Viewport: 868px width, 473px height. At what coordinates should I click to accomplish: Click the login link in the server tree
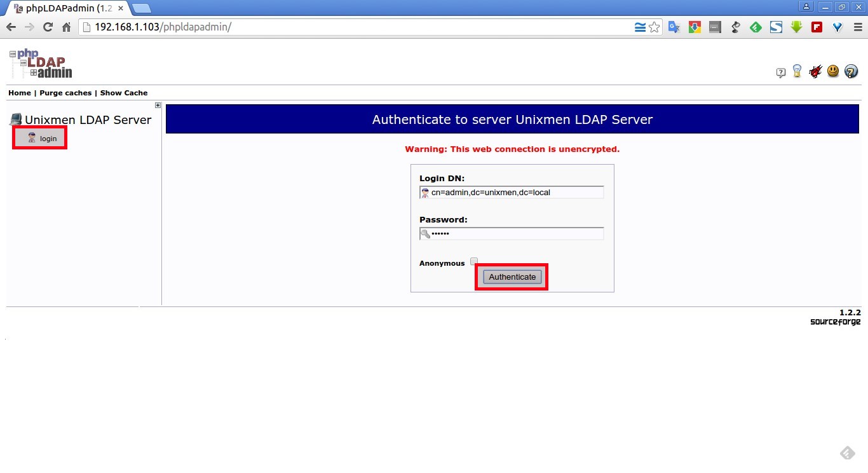pos(48,139)
